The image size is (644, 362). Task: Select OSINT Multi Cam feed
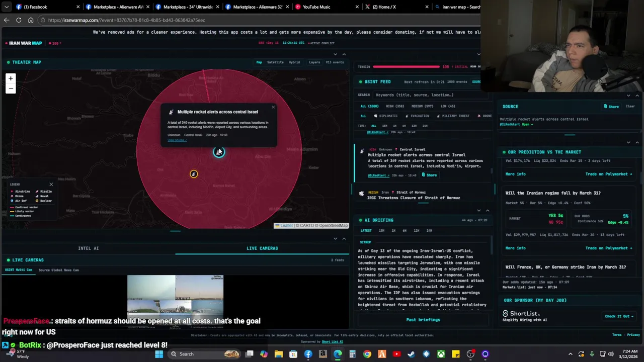point(19,270)
